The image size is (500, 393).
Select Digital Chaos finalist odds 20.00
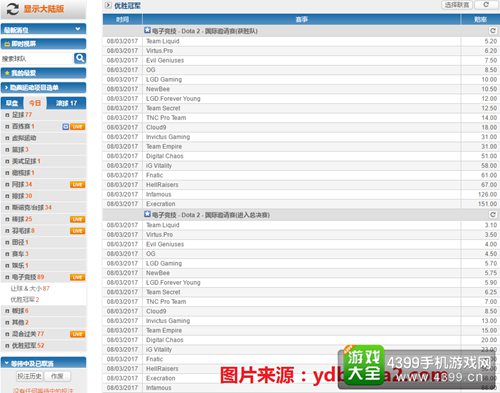[x=489, y=340]
